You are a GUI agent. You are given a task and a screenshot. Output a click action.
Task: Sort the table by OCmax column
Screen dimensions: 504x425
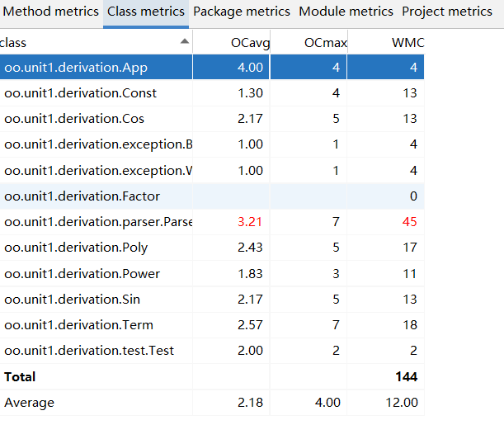pyautogui.click(x=323, y=42)
